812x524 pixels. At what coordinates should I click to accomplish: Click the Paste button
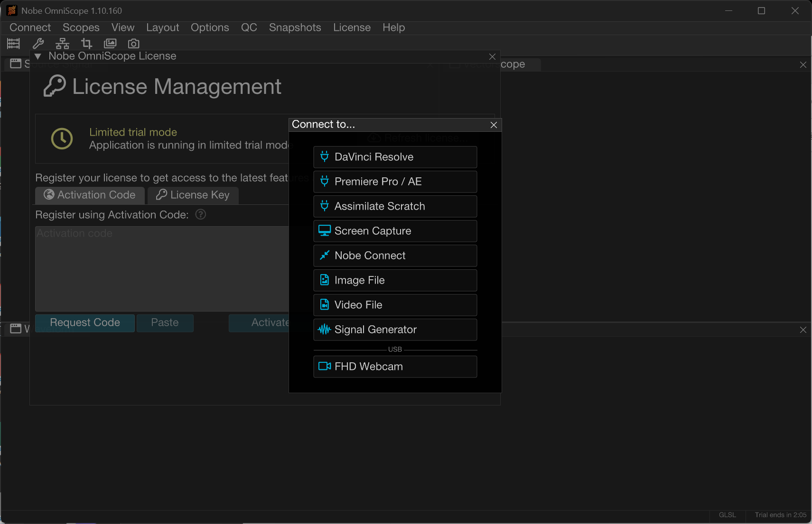pos(165,323)
